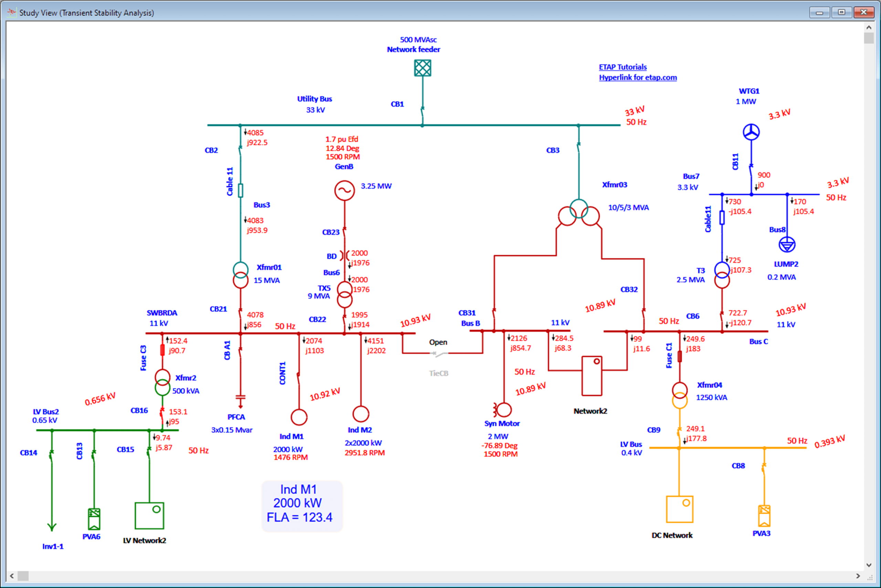Click the Ind M2 motor symbol
This screenshot has height=588, width=881.
pos(361,413)
